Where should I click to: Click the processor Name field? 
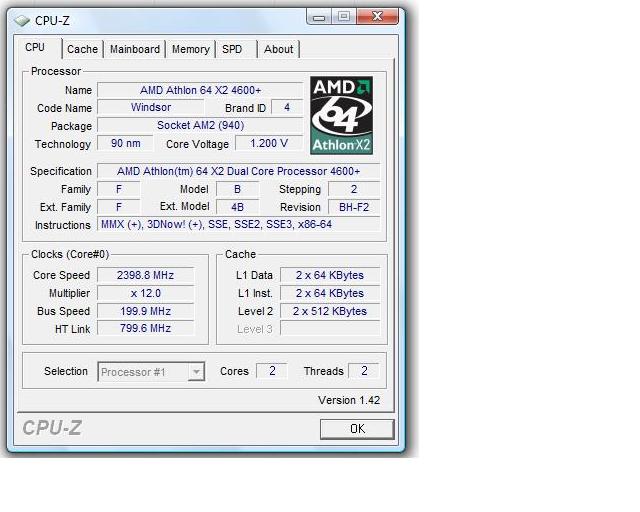coord(199,90)
